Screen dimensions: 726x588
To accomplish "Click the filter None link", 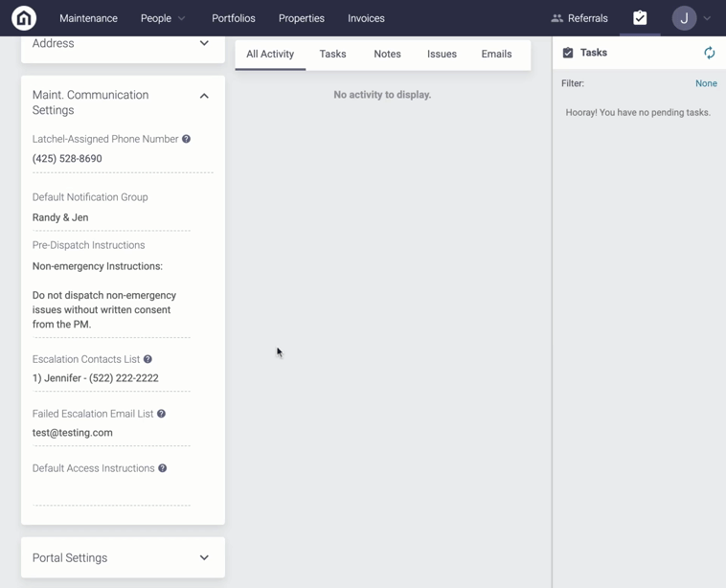I will pos(706,84).
